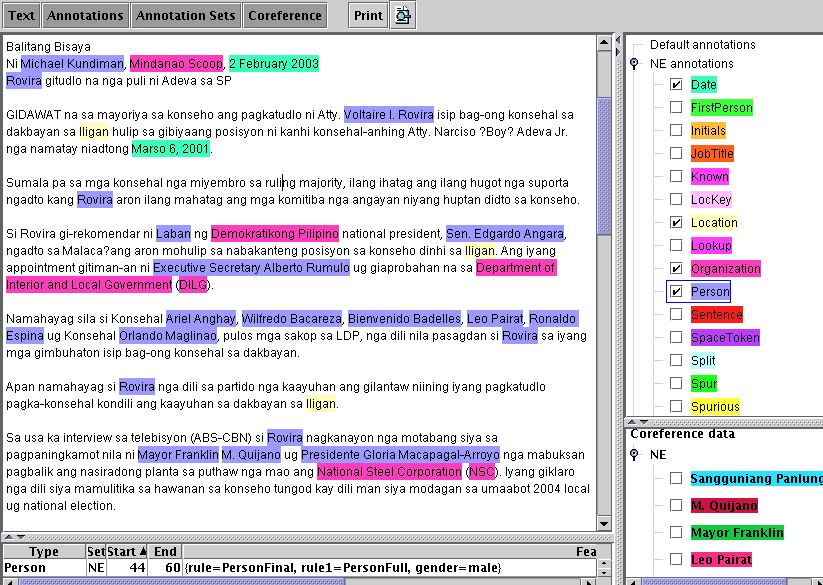Click highlighted name Michael Kundiman
The image size is (823, 585).
(72, 64)
